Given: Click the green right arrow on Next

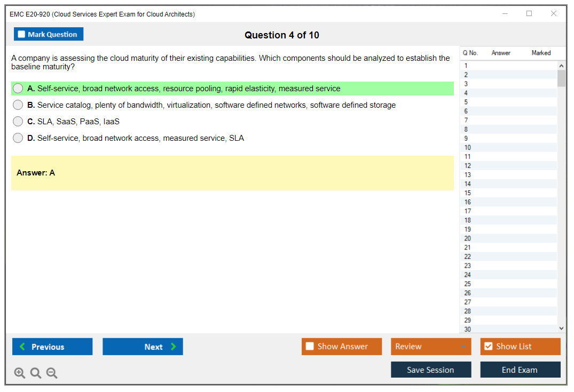Looking at the screenshot, I should (173, 347).
